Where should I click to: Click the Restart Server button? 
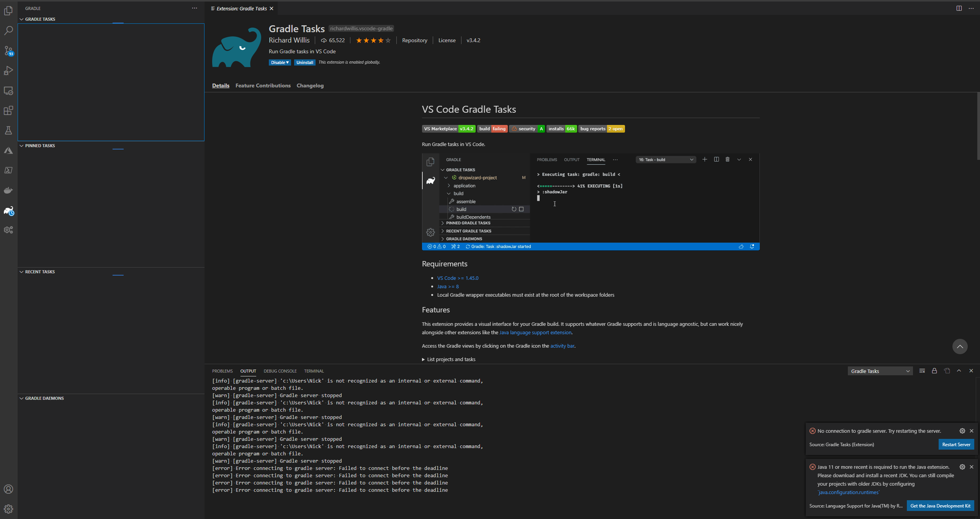click(956, 444)
